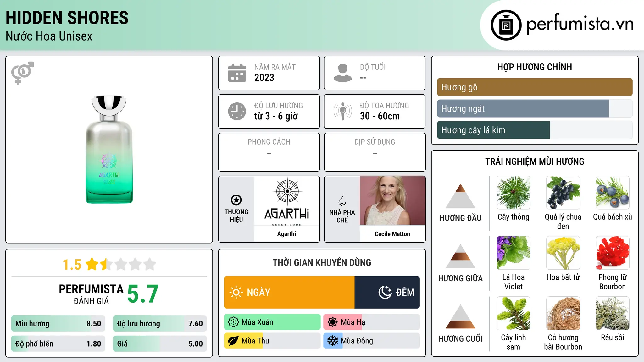This screenshot has height=362, width=644.
Task: Click the HƯƠNG CUỐI label
Action: [x=460, y=339]
